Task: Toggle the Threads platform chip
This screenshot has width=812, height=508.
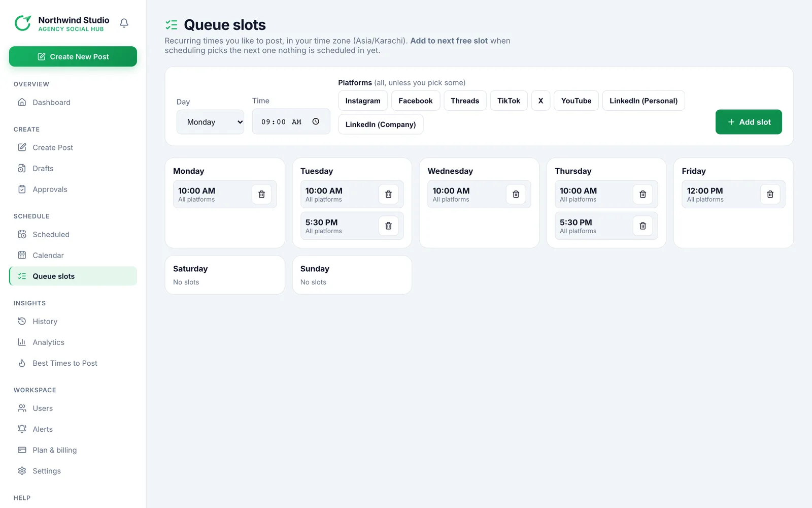Action: (x=465, y=101)
